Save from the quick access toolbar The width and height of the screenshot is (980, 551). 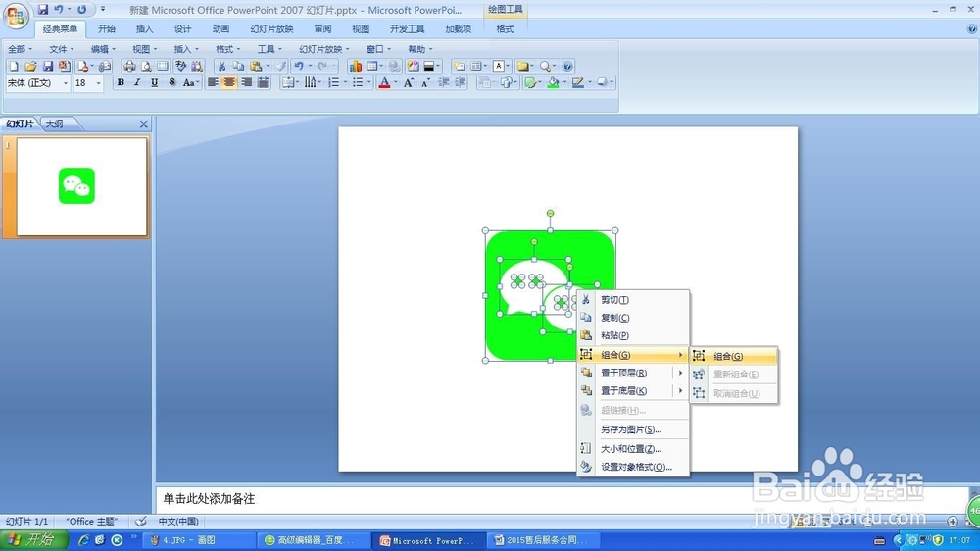[42, 10]
